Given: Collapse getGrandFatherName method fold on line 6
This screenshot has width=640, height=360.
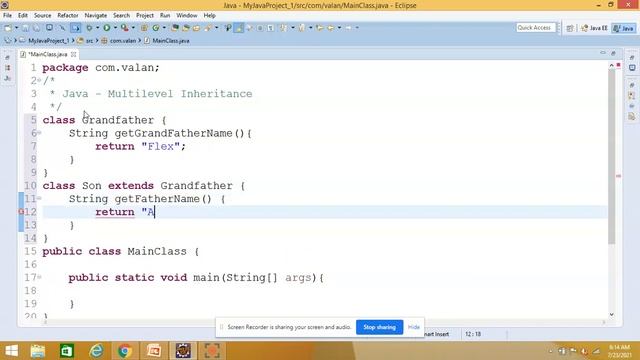Looking at the screenshot, I should (x=39, y=133).
